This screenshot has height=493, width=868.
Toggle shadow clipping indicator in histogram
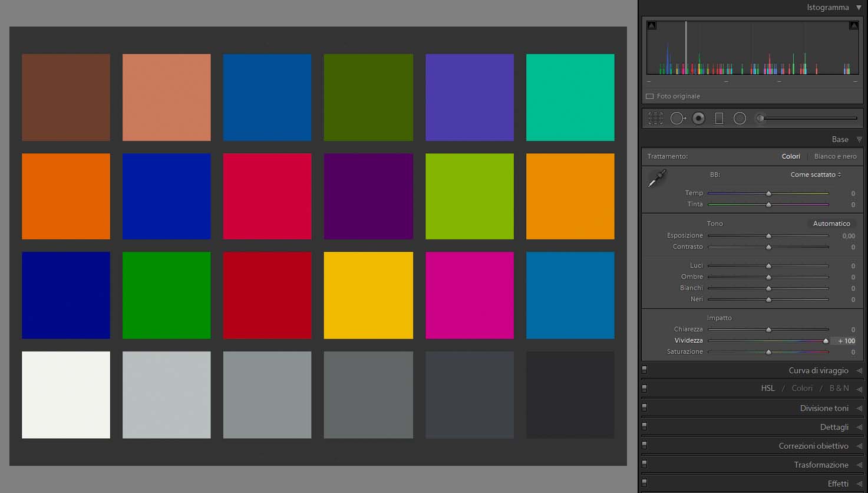(651, 25)
